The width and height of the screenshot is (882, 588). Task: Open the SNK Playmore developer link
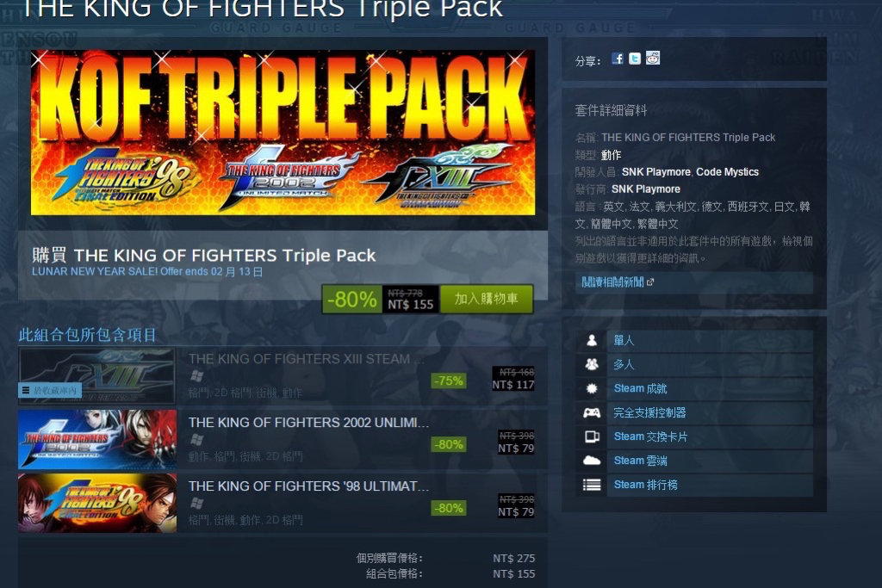click(655, 172)
